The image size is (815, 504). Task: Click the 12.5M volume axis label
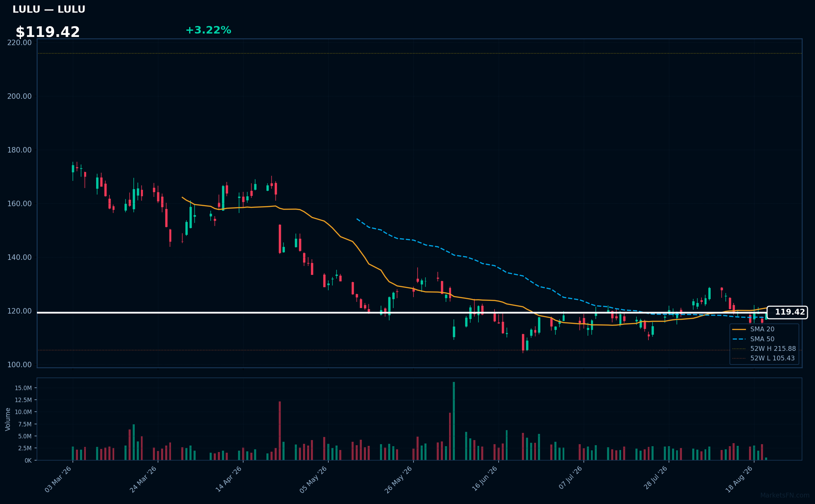click(23, 400)
